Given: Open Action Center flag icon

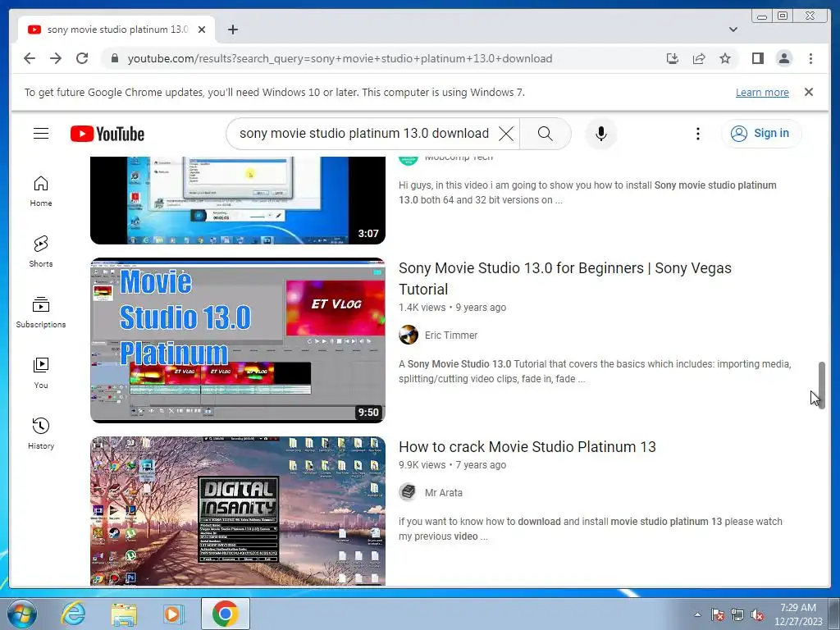Looking at the screenshot, I should [718, 614].
